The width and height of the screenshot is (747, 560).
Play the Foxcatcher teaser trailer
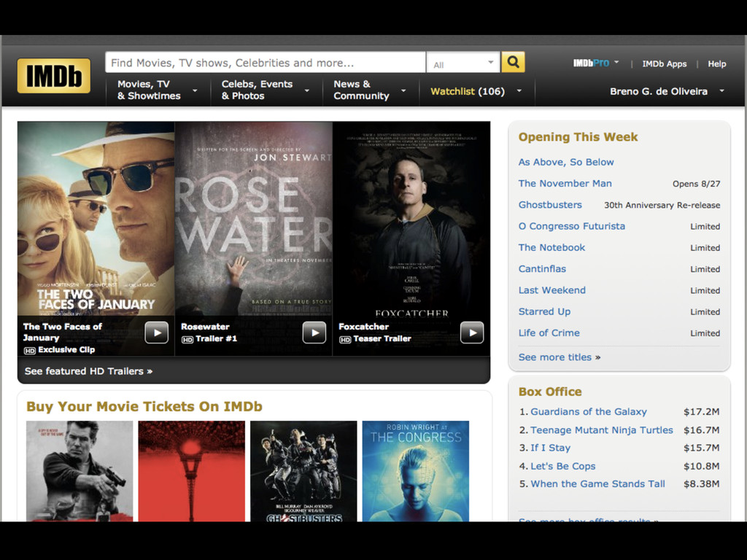(472, 332)
